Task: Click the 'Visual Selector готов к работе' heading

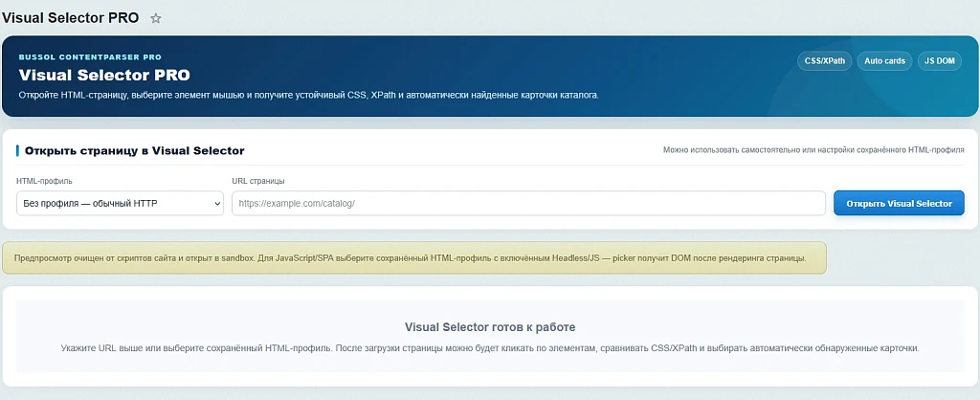Action: (x=490, y=327)
